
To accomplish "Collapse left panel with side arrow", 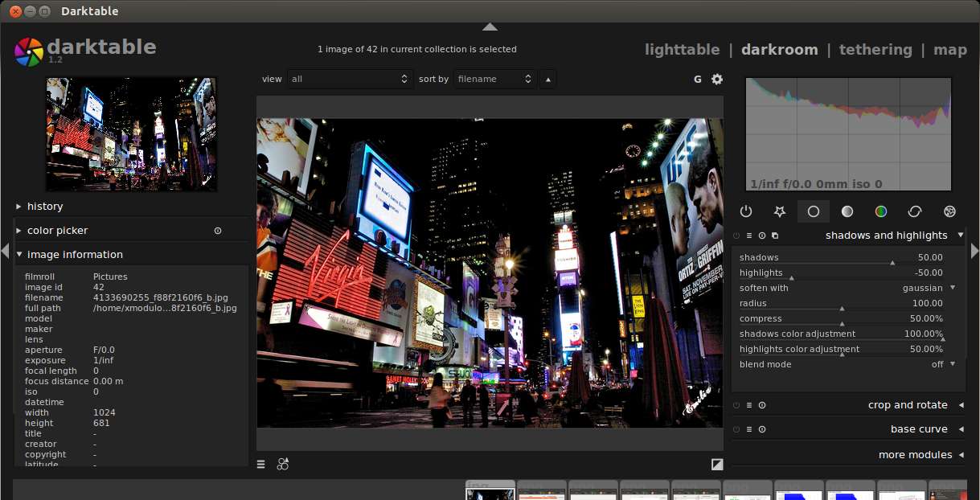I will click(x=5, y=252).
